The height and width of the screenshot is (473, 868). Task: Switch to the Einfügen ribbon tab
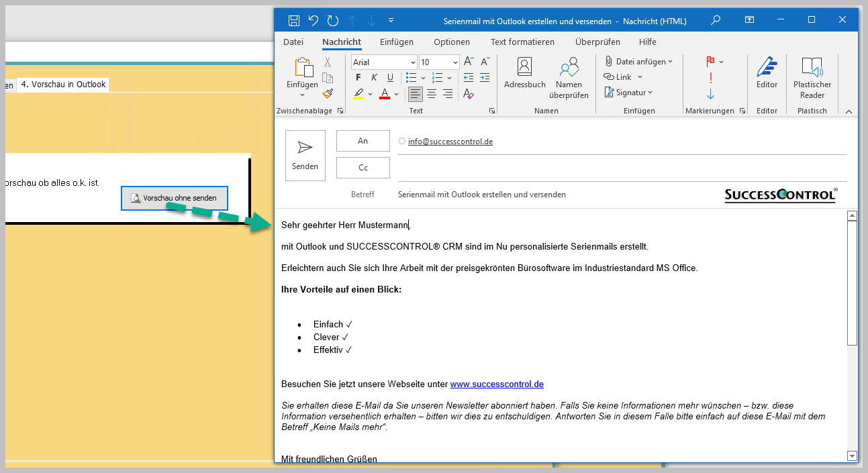[396, 42]
